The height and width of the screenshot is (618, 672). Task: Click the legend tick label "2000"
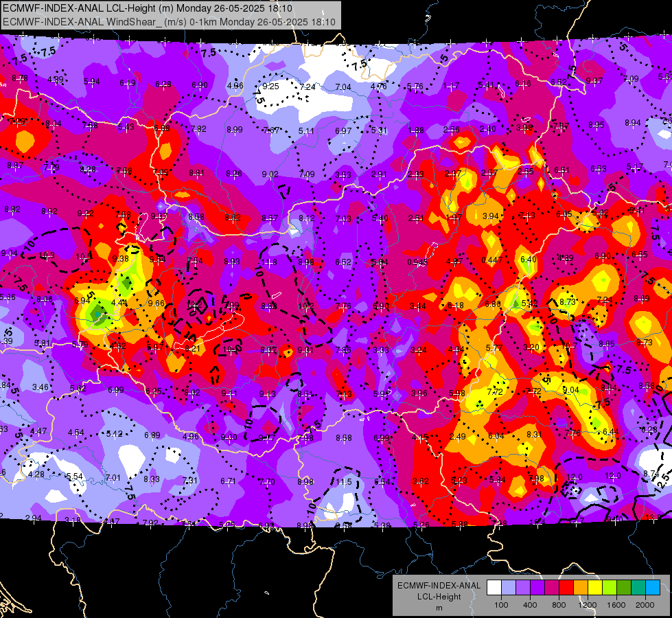(645, 605)
